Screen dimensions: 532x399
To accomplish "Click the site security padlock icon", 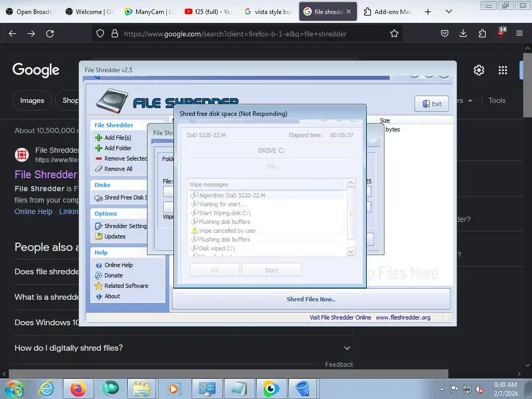I will pyautogui.click(x=115, y=34).
